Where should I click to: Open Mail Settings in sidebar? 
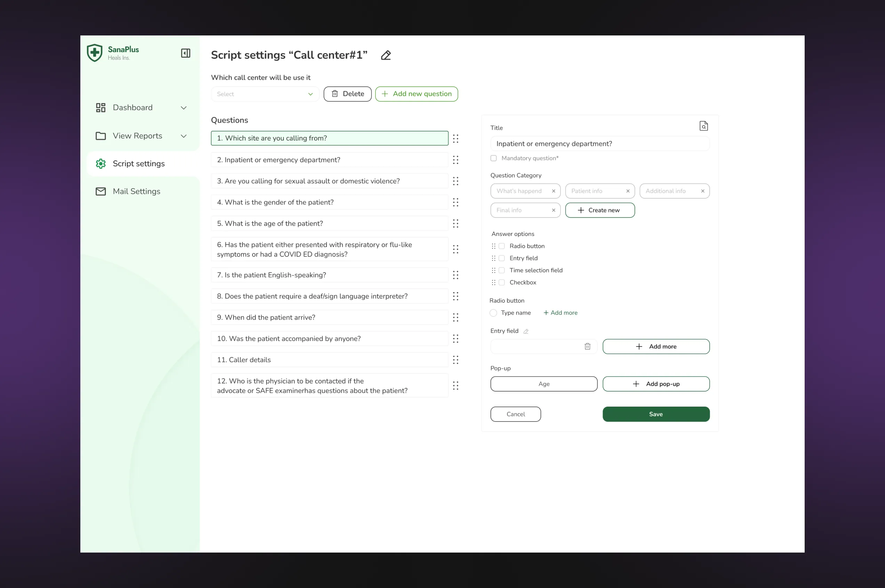pyautogui.click(x=136, y=191)
